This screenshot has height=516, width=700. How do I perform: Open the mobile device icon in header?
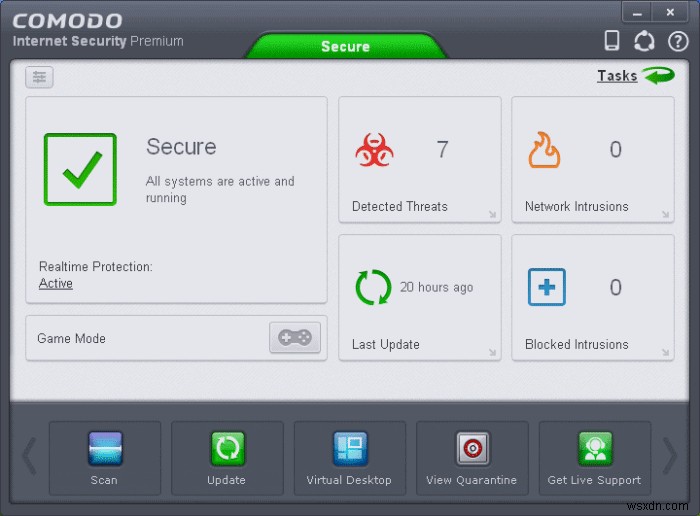tap(612, 41)
